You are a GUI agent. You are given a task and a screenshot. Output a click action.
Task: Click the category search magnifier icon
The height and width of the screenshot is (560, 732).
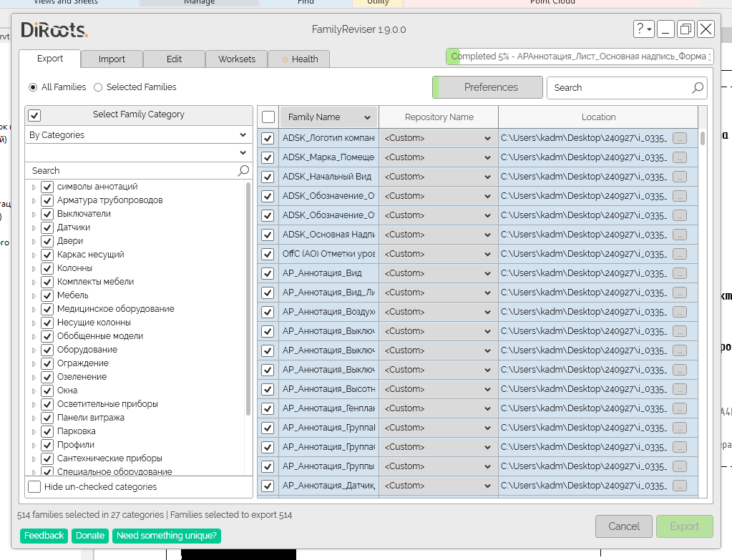coord(243,170)
